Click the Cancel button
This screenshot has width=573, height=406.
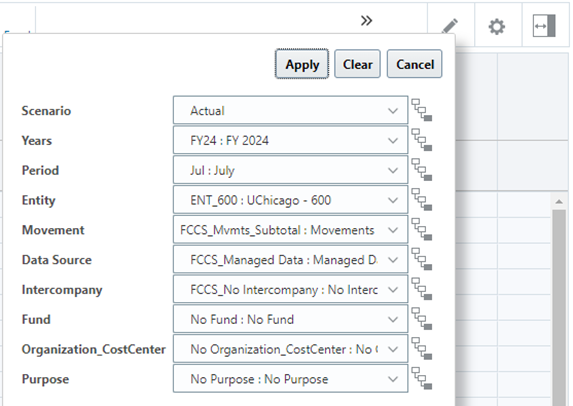point(415,64)
